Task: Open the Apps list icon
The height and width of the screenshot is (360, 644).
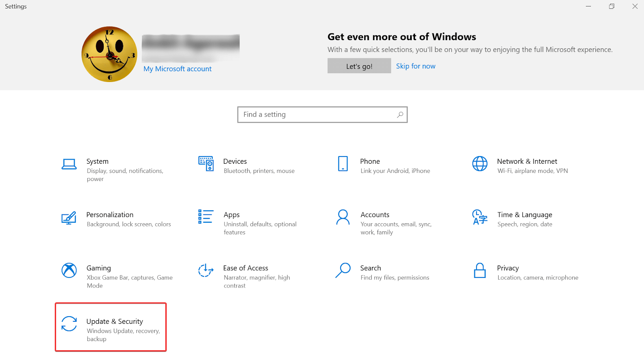Action: (206, 216)
